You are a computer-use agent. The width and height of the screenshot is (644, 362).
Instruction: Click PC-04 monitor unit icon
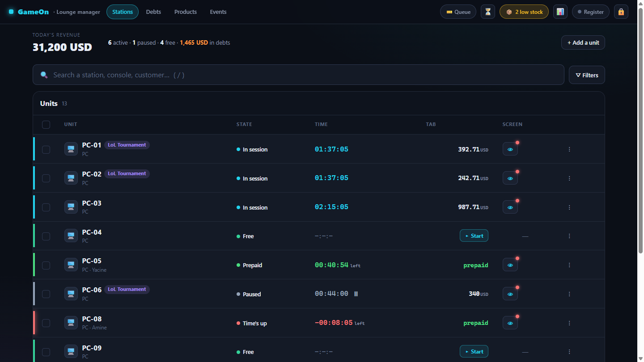pos(71,236)
